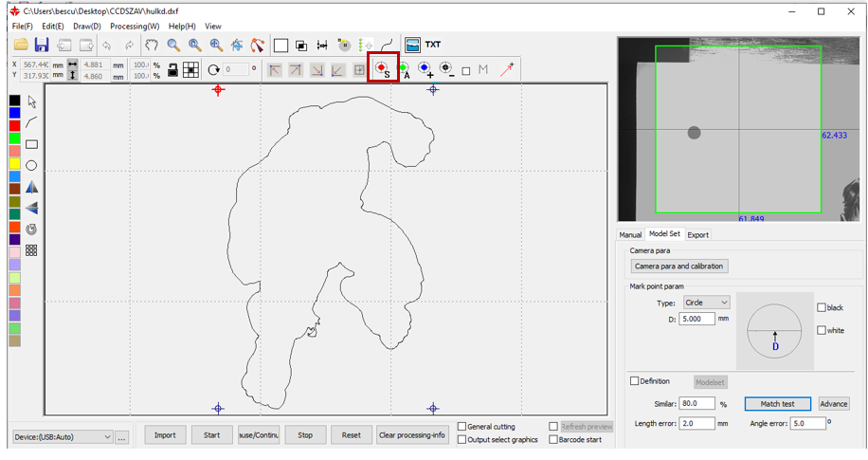Select the curve line drawing tool

[31, 122]
